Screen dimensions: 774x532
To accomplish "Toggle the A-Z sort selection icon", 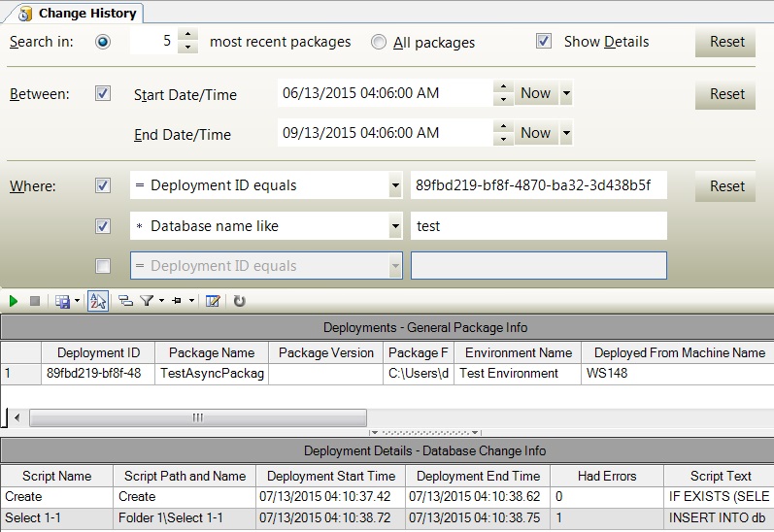I will point(98,301).
